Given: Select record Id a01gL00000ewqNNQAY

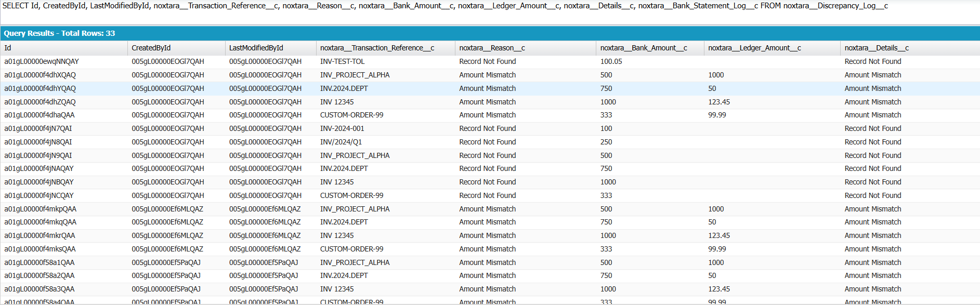Looking at the screenshot, I should coord(42,61).
